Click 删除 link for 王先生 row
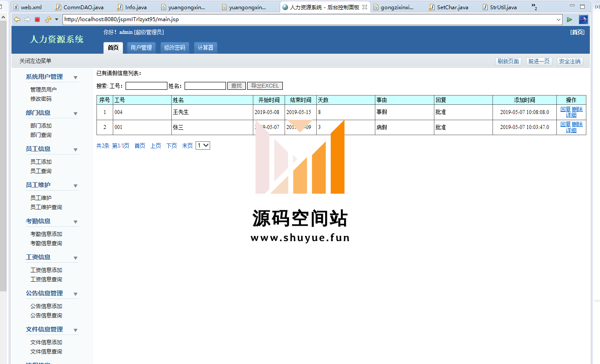The image size is (600, 364). [x=577, y=109]
